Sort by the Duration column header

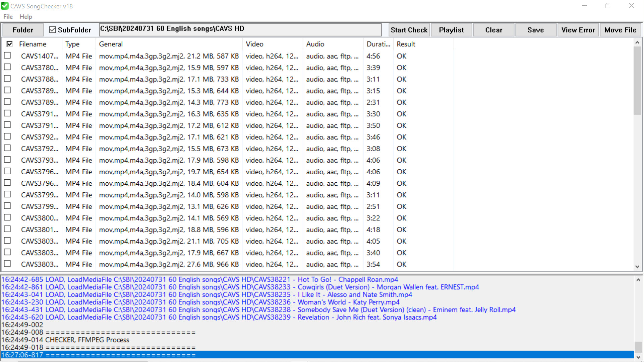point(378,44)
